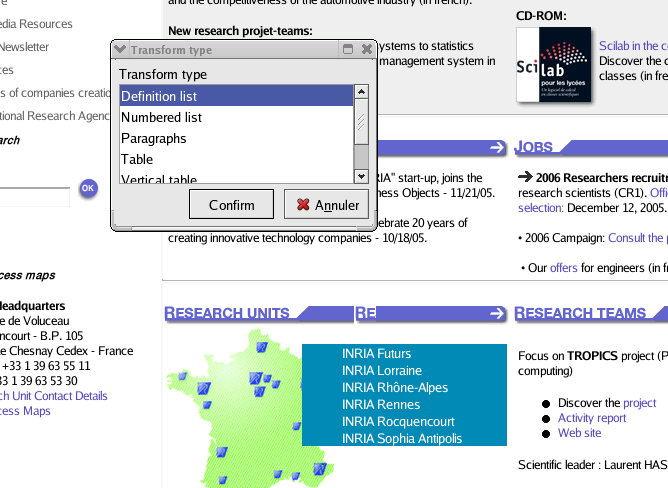Open 'Unit Contact Details' sidebar link
The image size is (668, 488).
(60, 396)
